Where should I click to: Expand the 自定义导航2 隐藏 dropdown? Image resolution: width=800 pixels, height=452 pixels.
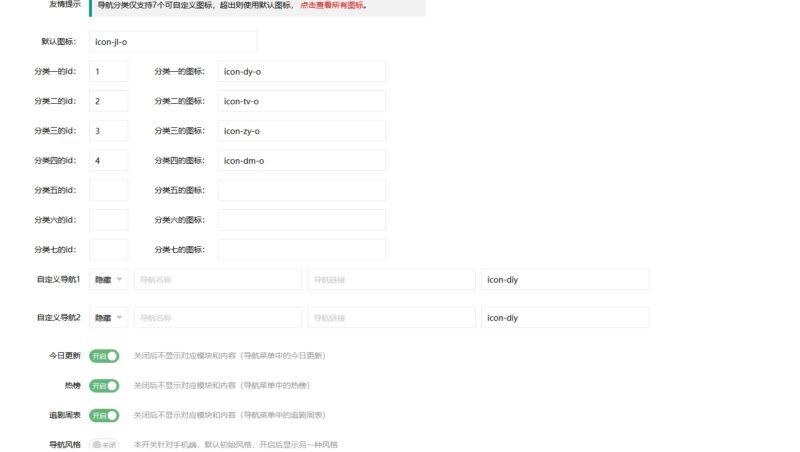click(x=108, y=318)
